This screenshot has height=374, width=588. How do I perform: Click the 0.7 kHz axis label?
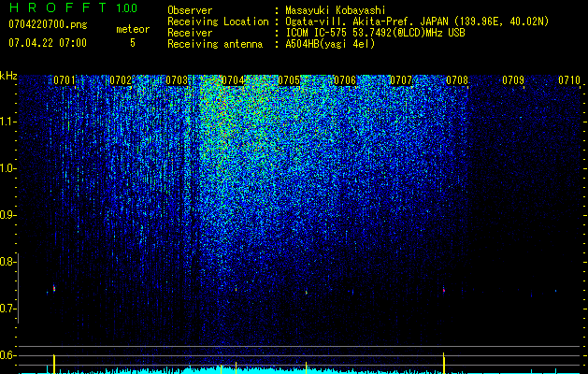tap(7, 309)
